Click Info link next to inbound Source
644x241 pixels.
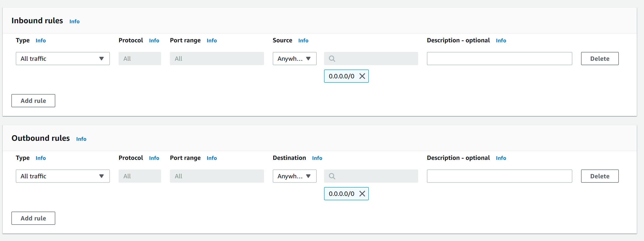303,41
